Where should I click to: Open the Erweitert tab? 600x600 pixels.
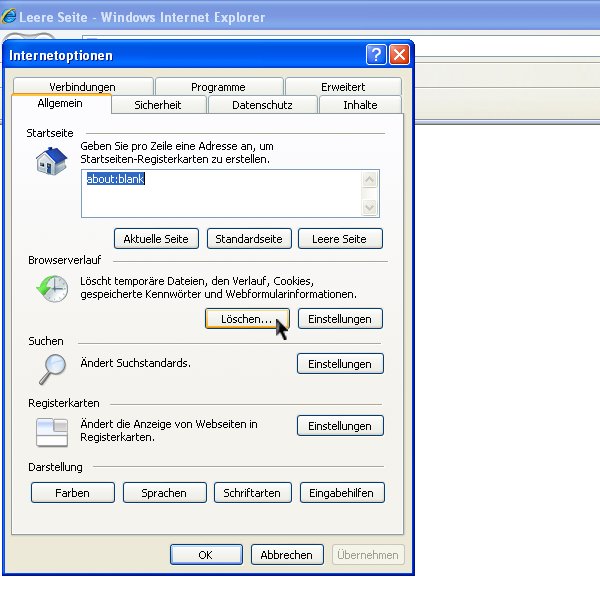(x=343, y=87)
